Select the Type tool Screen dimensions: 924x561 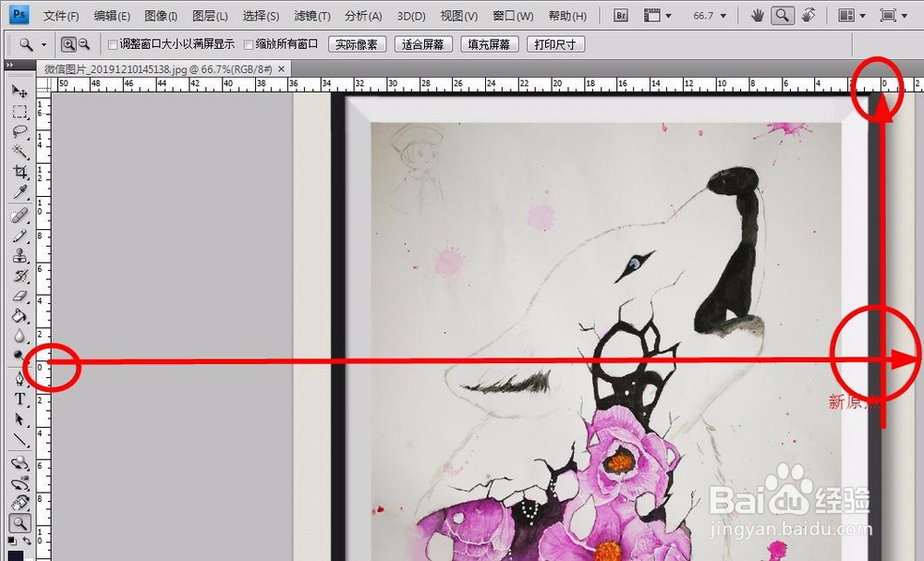click(x=19, y=399)
